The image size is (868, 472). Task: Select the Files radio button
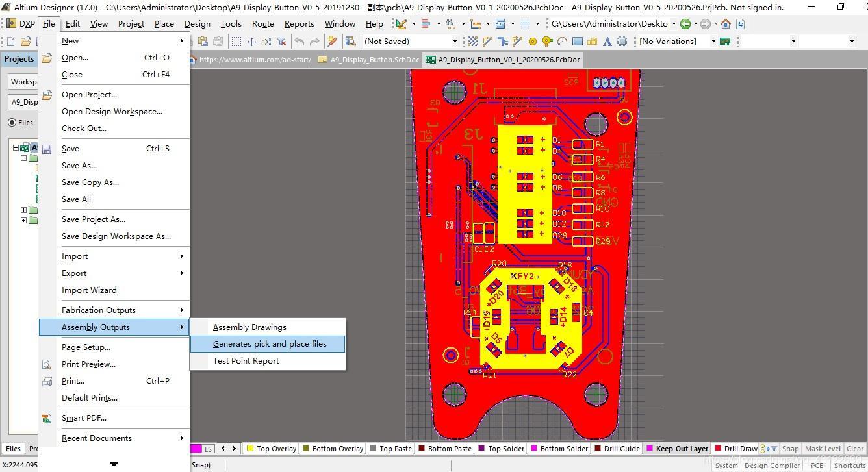[x=12, y=122]
